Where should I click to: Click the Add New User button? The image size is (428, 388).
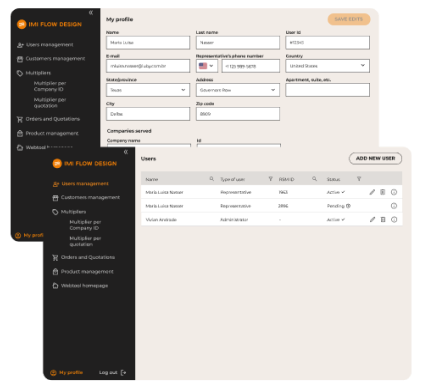point(375,158)
